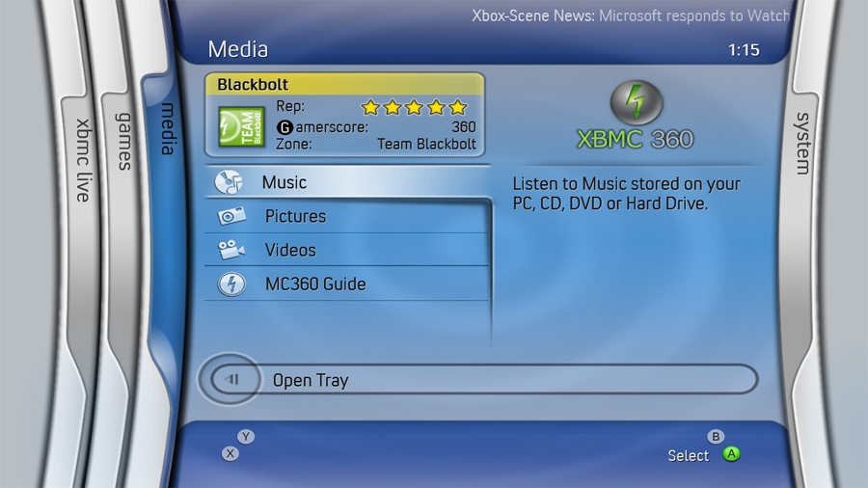Click the Xbox-Scene News ticker
Screen dimensions: 868x488
point(631,15)
